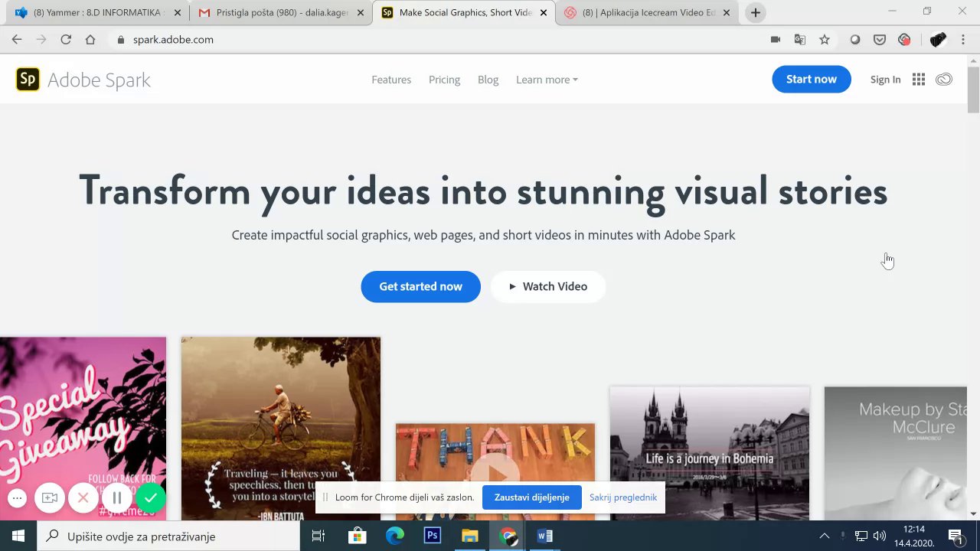Close the Make Social Graphics tab
980x551 pixels.
[x=544, y=13]
